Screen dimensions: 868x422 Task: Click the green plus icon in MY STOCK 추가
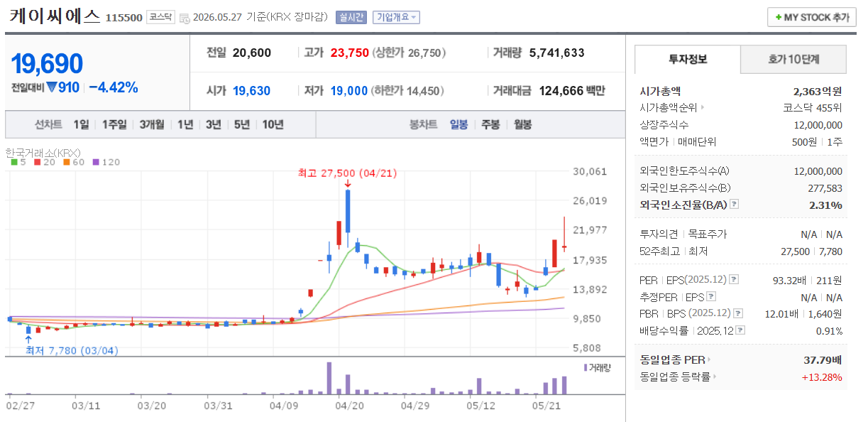tap(778, 17)
